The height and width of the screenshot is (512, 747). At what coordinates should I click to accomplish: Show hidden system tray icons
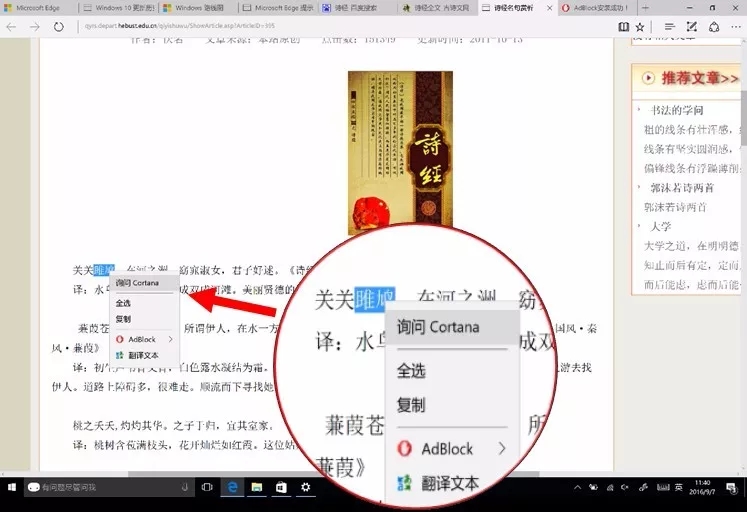[x=577, y=487]
